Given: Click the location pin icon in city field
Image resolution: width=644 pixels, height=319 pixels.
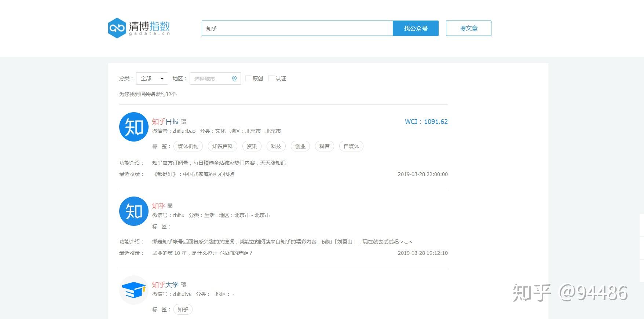Looking at the screenshot, I should click(x=234, y=78).
